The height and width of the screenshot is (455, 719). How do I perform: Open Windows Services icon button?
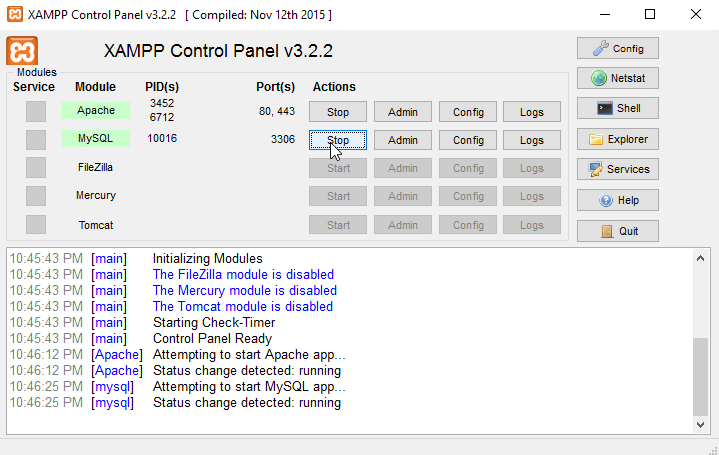pos(618,169)
